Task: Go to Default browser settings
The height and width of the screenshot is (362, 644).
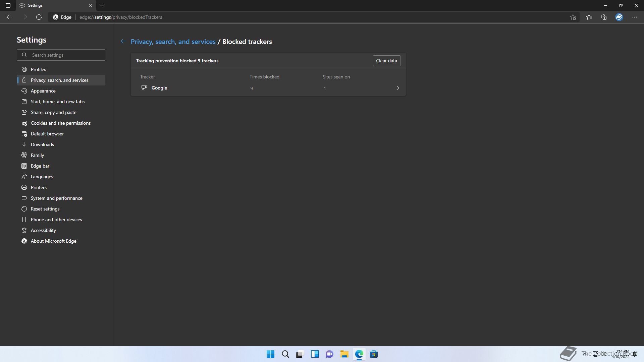Action: pyautogui.click(x=61, y=134)
